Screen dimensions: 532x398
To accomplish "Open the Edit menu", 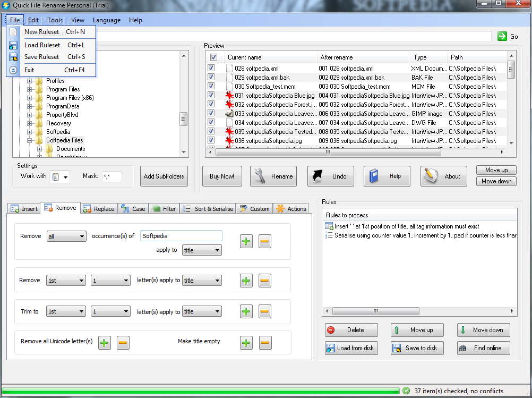I will (x=33, y=20).
